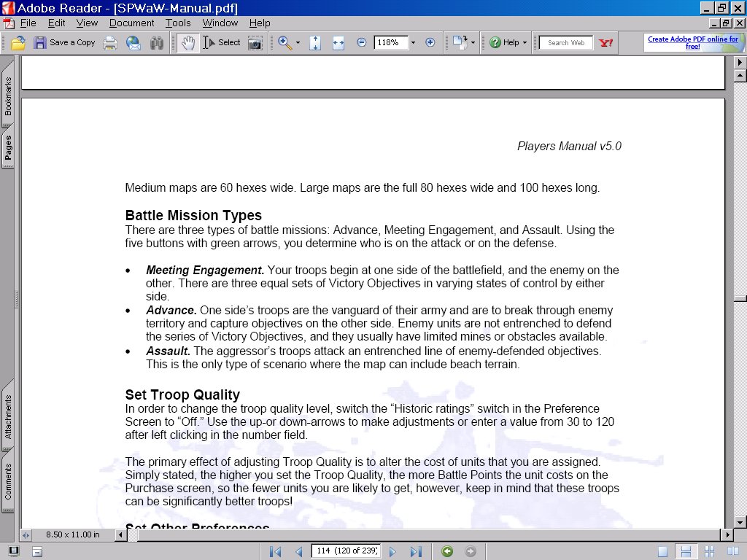Click the Players Manual v5.0 header text
Viewport: 747px width, 560px height.
click(x=569, y=146)
